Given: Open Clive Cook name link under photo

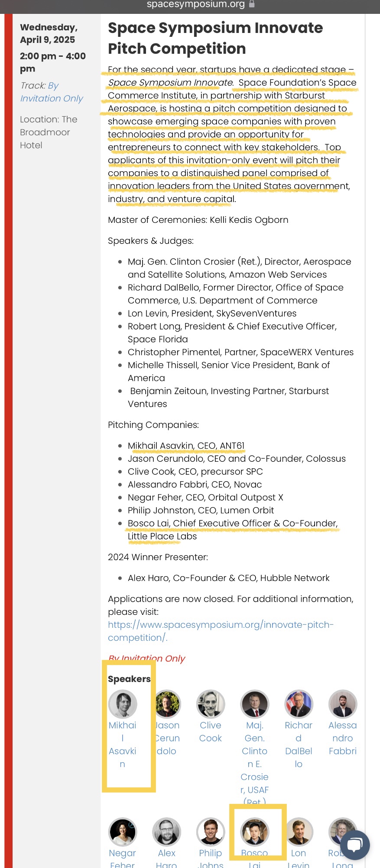Looking at the screenshot, I should click(211, 731).
